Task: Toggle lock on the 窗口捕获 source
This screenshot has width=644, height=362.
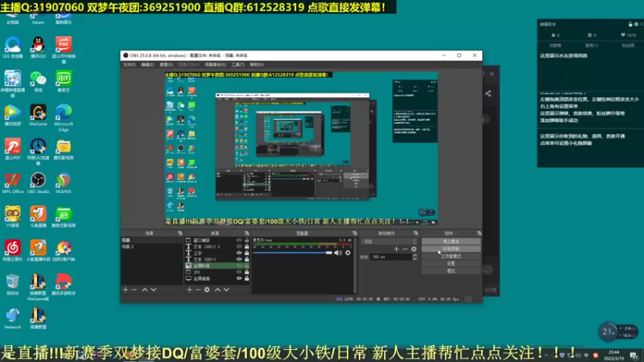Action: tap(247, 240)
